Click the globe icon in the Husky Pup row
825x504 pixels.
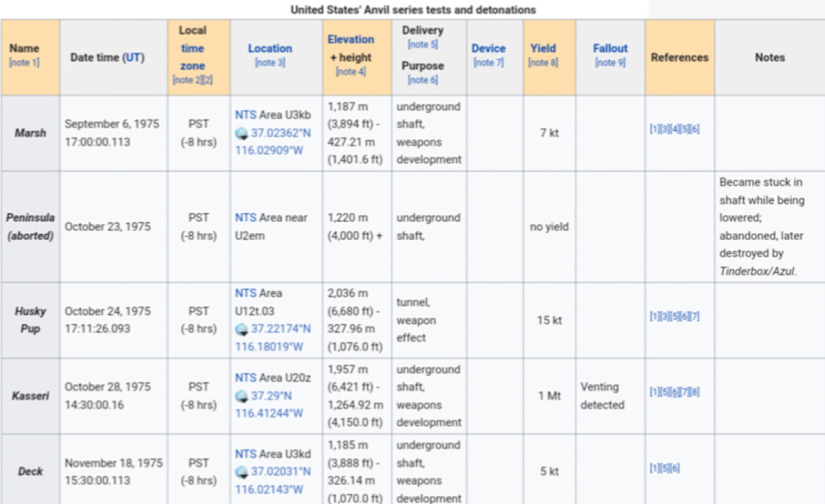click(242, 329)
